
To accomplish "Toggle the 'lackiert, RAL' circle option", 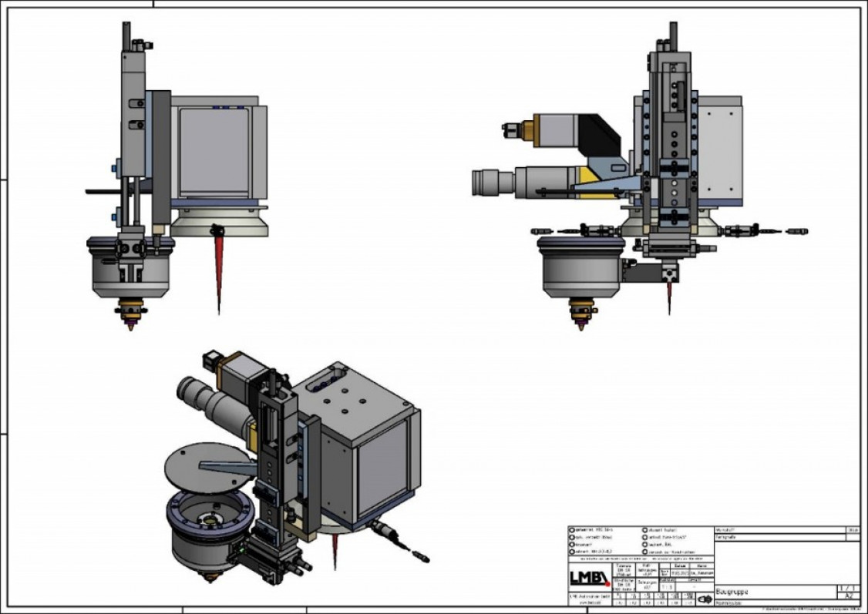I will pos(645,545).
